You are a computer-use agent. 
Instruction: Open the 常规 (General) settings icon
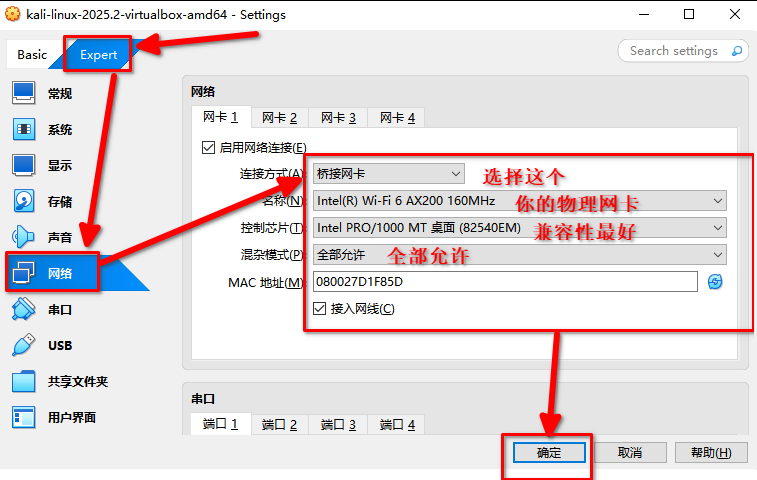(x=24, y=94)
